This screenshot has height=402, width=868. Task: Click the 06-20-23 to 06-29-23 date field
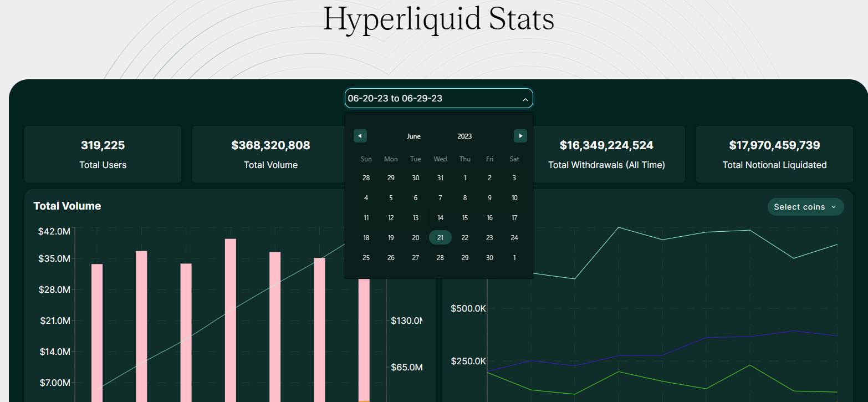pyautogui.click(x=438, y=98)
